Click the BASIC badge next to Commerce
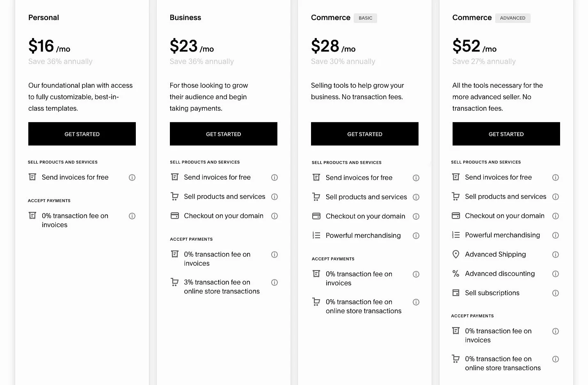This screenshot has width=588, height=385. (366, 18)
